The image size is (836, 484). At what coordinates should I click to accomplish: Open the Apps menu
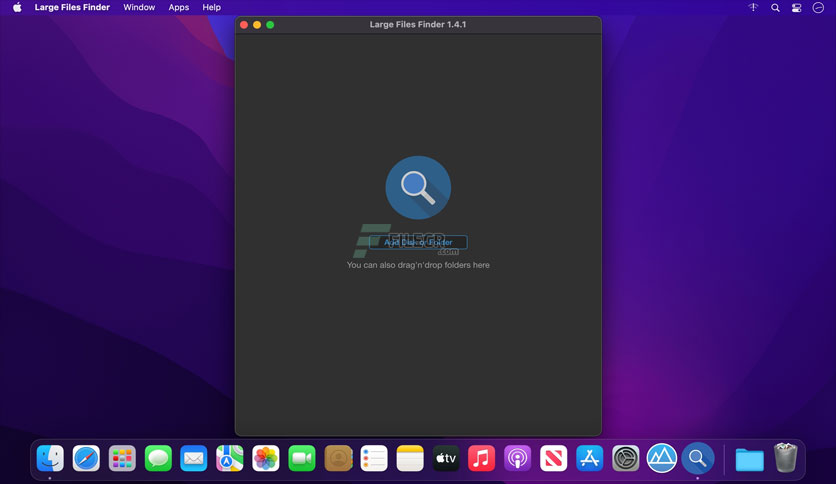[x=179, y=7]
